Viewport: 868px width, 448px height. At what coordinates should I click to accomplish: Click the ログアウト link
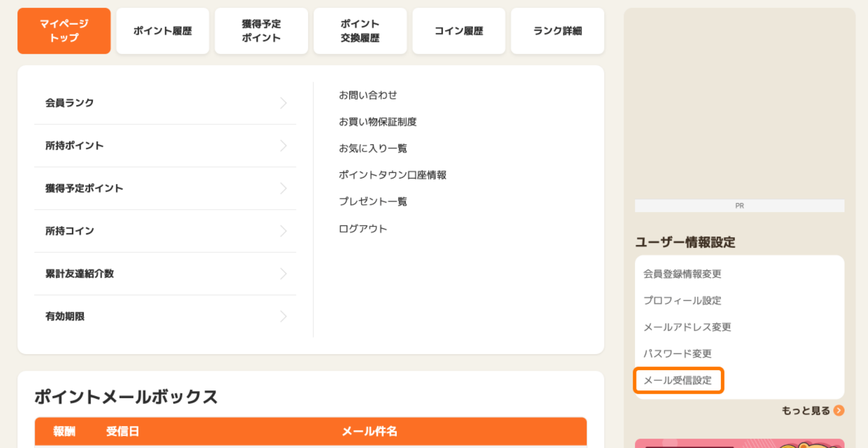coord(363,229)
